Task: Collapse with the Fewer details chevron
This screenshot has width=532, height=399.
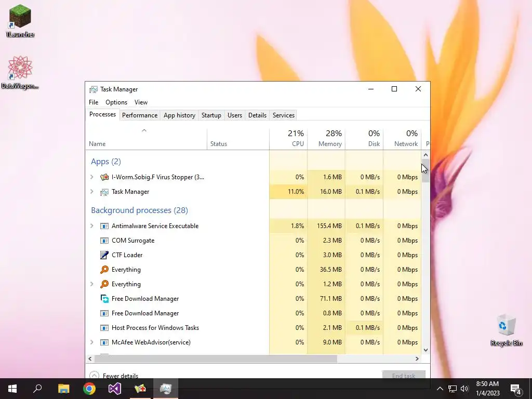Action: tap(95, 375)
